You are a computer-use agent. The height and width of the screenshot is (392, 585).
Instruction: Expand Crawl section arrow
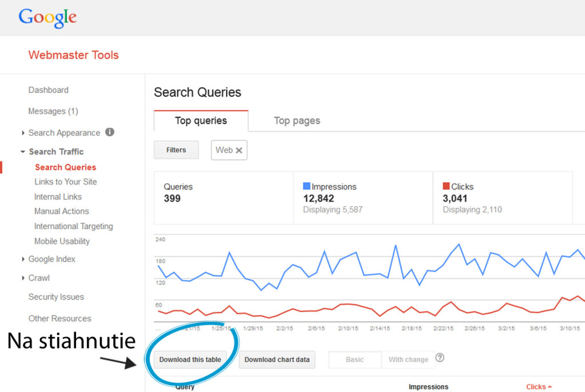coord(23,278)
